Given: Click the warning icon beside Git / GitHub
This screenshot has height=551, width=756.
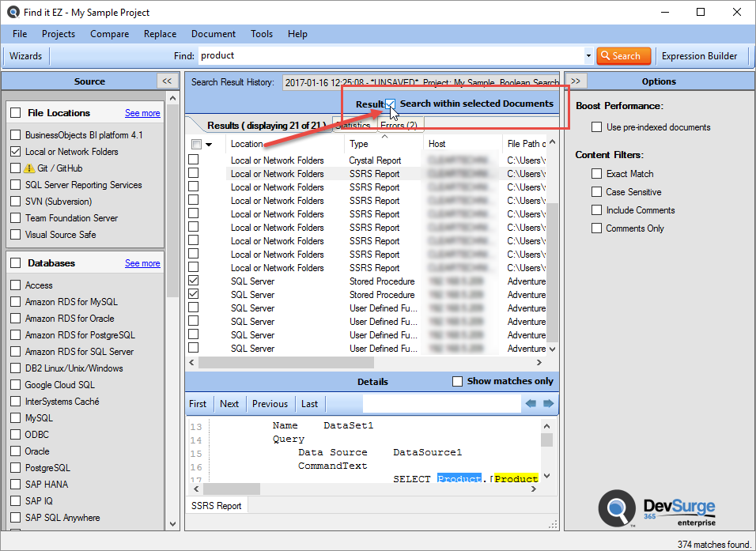Looking at the screenshot, I should (29, 168).
